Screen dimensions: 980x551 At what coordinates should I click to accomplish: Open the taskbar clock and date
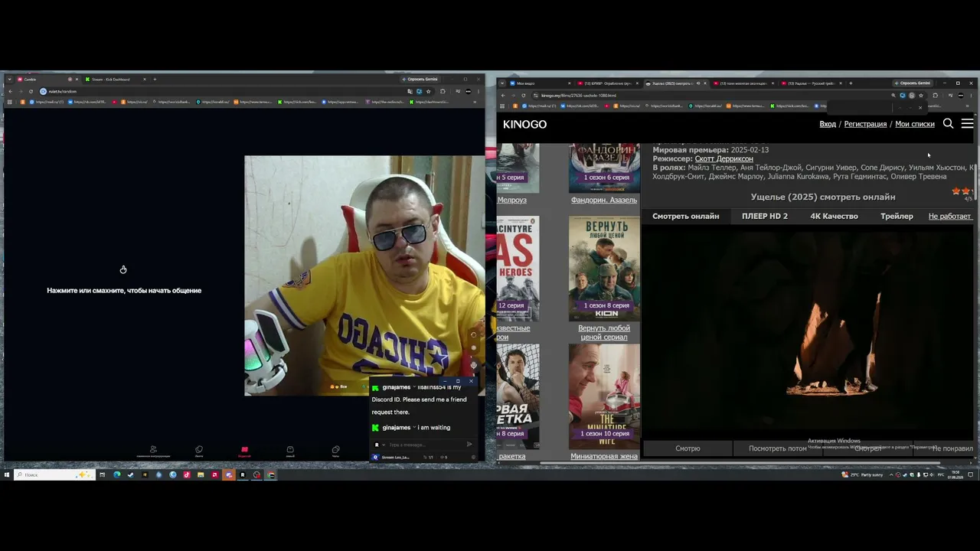coord(955,474)
